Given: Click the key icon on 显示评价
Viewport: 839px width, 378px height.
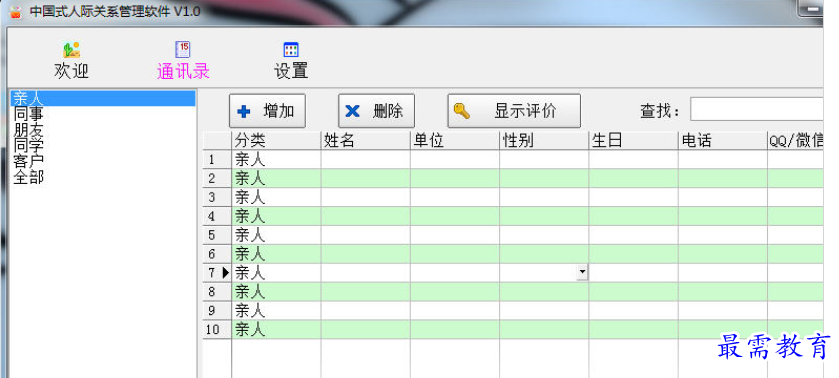Looking at the screenshot, I should pos(461,111).
